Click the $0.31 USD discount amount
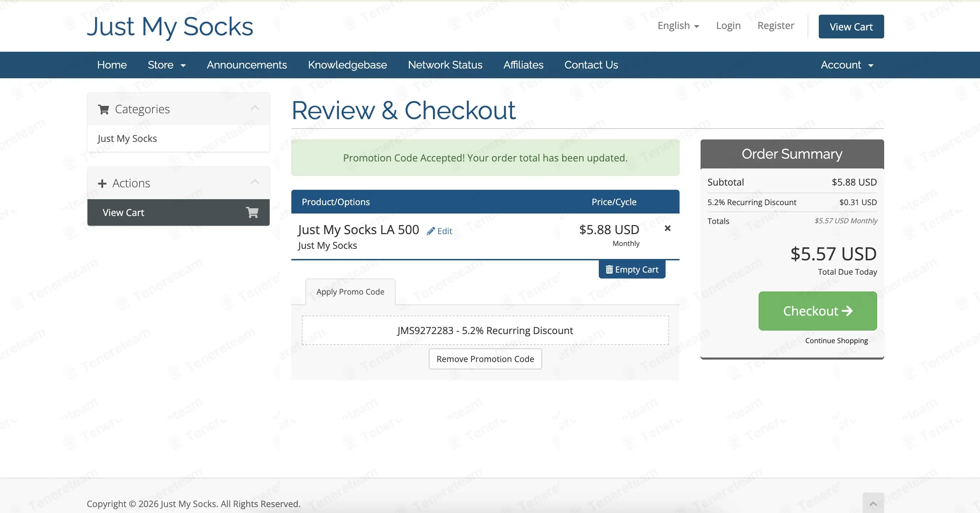980x513 pixels. coord(858,202)
